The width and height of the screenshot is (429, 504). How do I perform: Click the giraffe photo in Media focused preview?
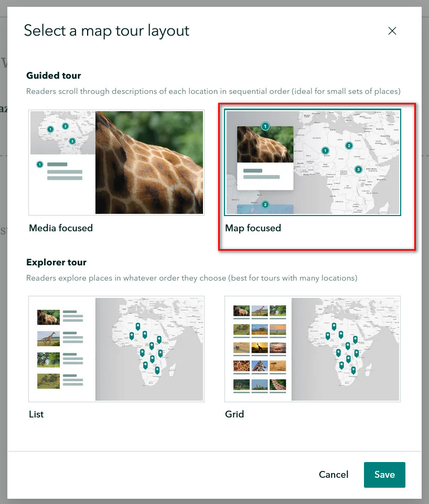[x=149, y=163]
